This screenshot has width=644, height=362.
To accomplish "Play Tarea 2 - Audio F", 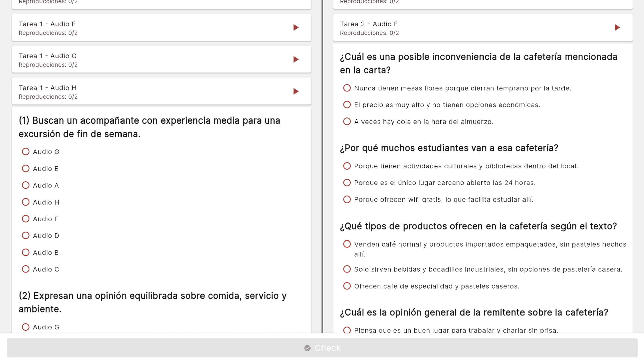I will point(617,27).
